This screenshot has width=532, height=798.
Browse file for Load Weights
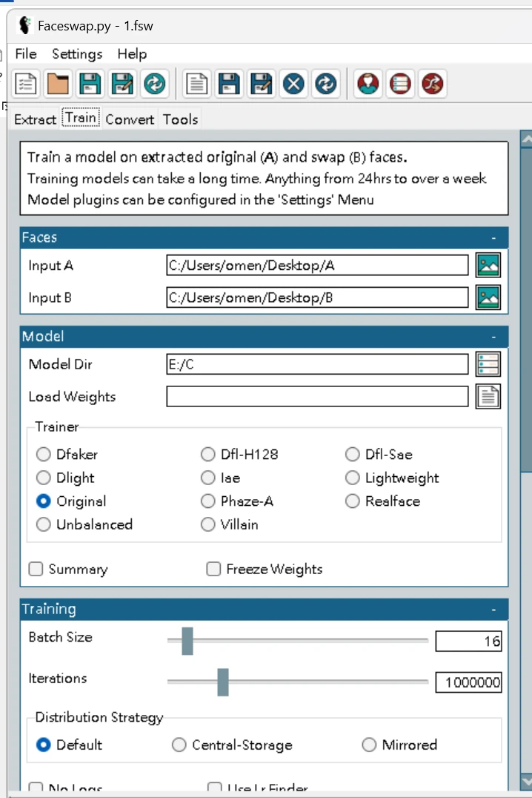pyautogui.click(x=488, y=397)
